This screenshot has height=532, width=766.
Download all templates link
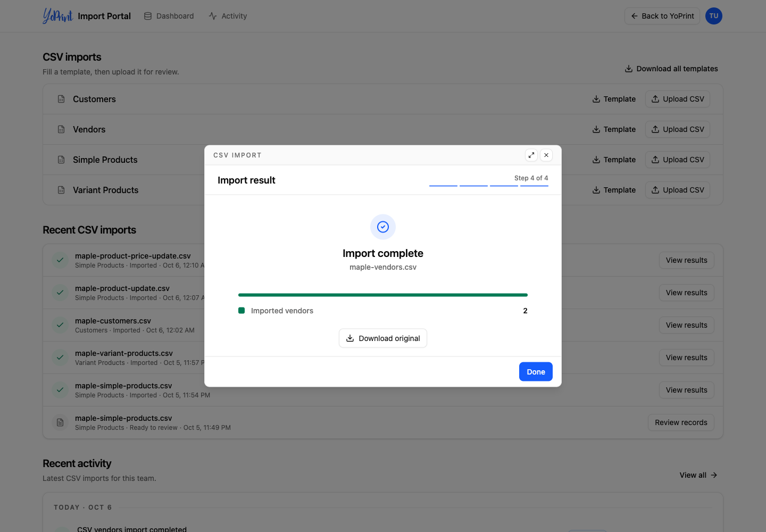click(671, 69)
